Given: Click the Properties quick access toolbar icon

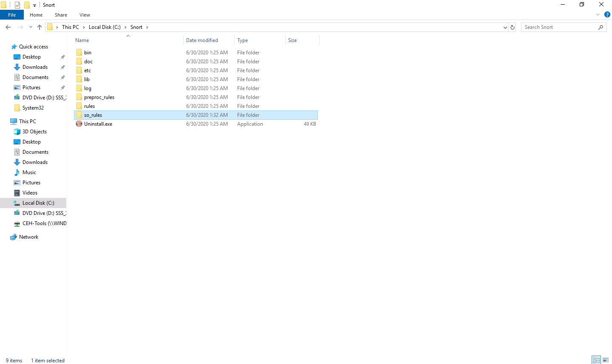Looking at the screenshot, I should (x=17, y=5).
